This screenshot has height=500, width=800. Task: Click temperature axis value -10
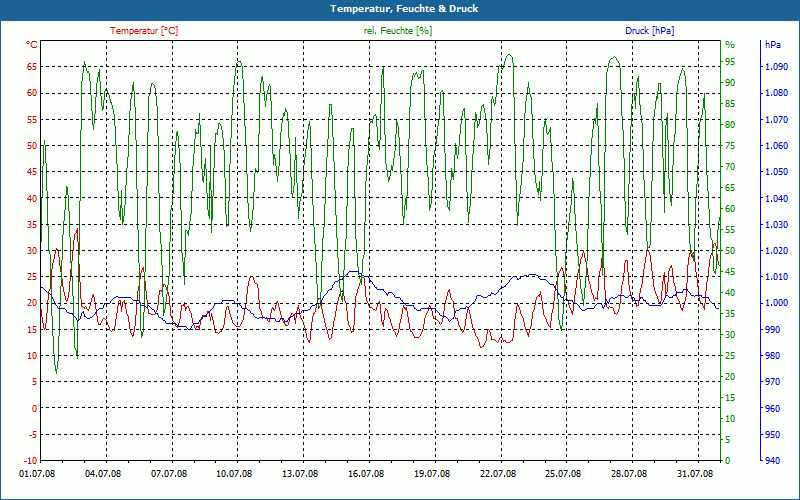31,461
